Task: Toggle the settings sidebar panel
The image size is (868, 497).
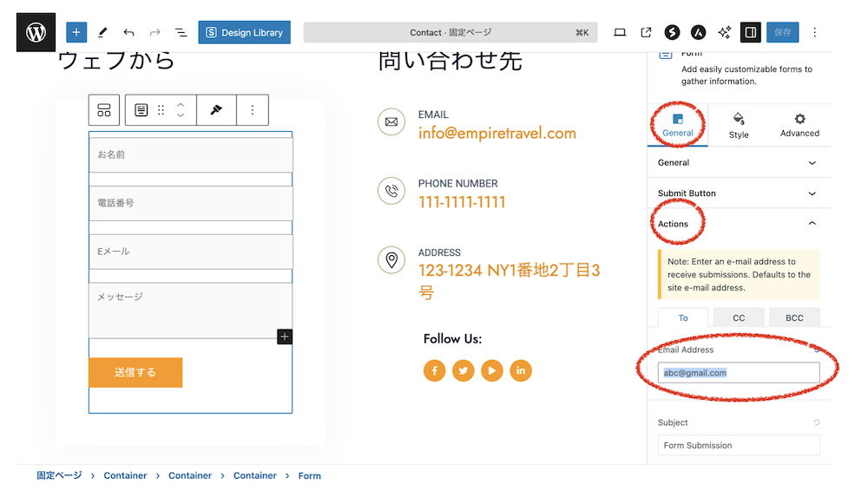Action: click(x=750, y=32)
